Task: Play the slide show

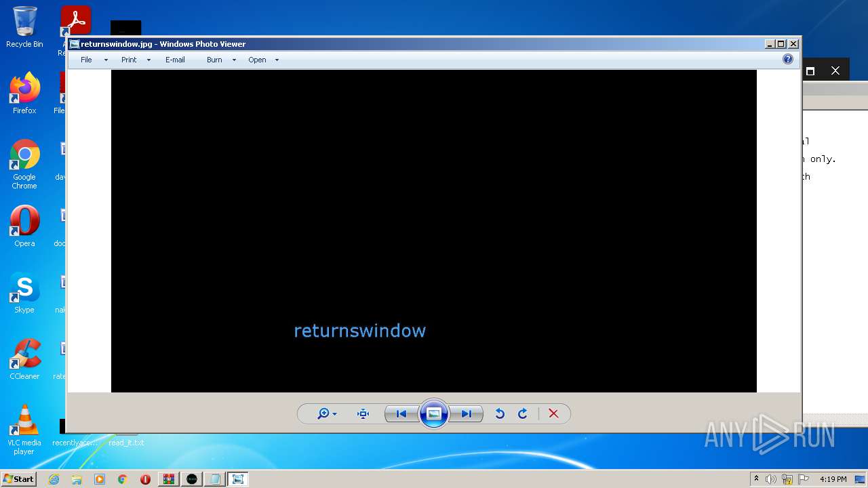Action: 434,413
